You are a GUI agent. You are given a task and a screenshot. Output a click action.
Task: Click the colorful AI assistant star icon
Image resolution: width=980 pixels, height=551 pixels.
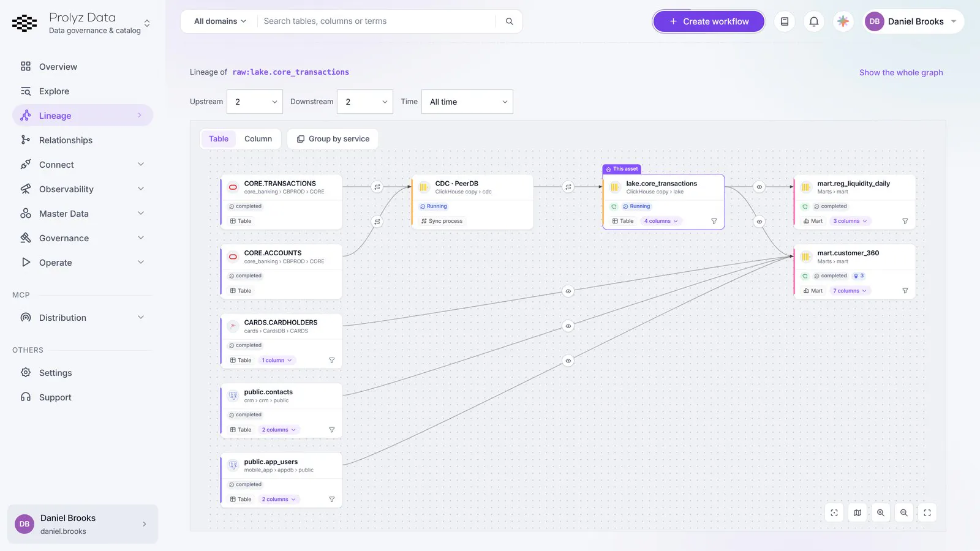coord(843,21)
